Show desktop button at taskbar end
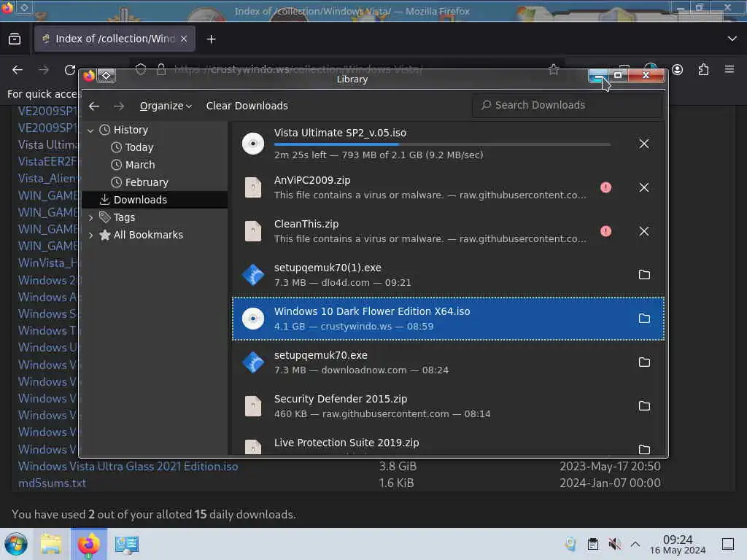Image resolution: width=747 pixels, height=560 pixels. tap(728, 544)
